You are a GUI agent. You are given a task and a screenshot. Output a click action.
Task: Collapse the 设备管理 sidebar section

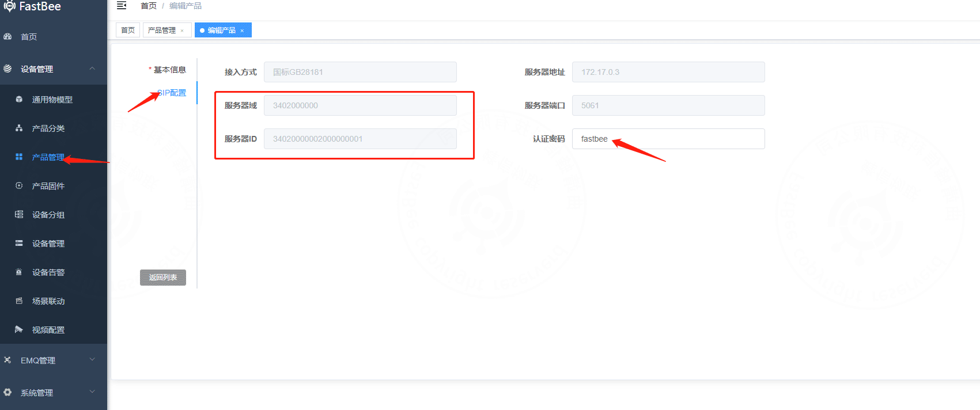(92, 69)
